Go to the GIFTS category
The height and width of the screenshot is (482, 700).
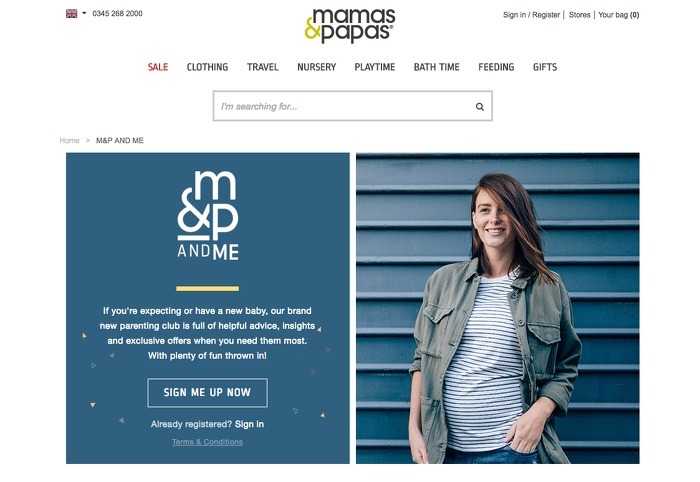(x=545, y=67)
